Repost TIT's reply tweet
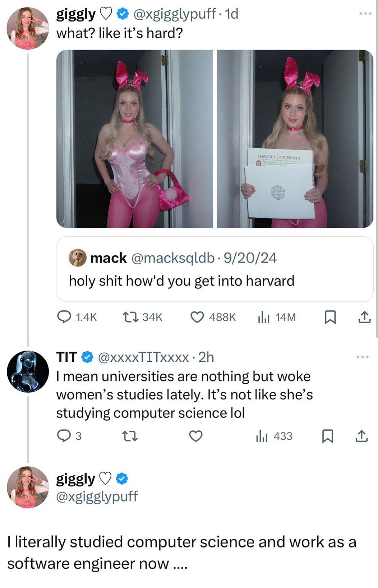This screenshot has width=378, height=588. 130,436
